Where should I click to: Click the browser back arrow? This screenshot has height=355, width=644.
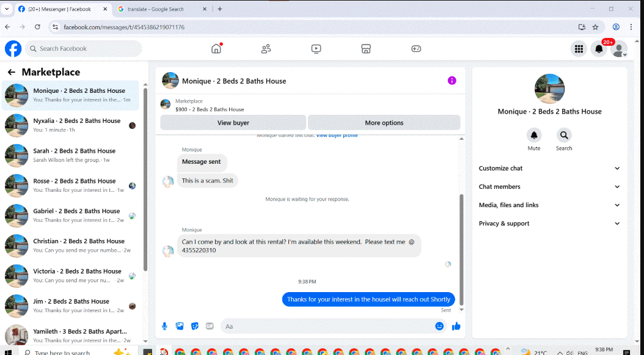(x=7, y=27)
